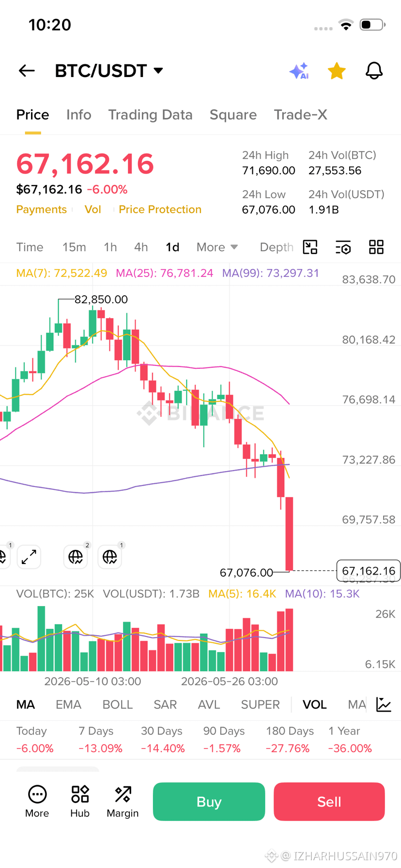Switch to the Depth chart view
Viewport: 401px width, 868px height.
click(277, 247)
